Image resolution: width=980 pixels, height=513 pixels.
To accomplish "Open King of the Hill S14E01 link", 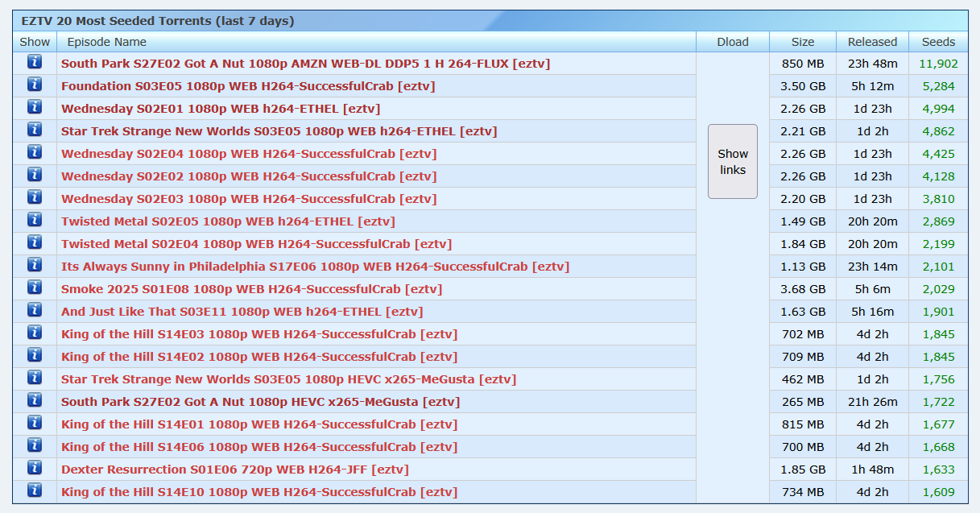I will (x=259, y=424).
